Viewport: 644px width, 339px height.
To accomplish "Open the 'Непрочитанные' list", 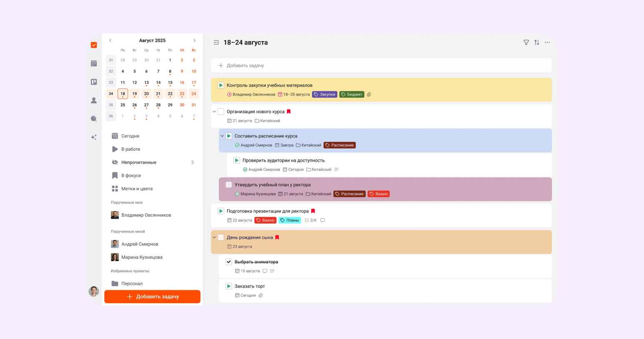I will pyautogui.click(x=138, y=162).
